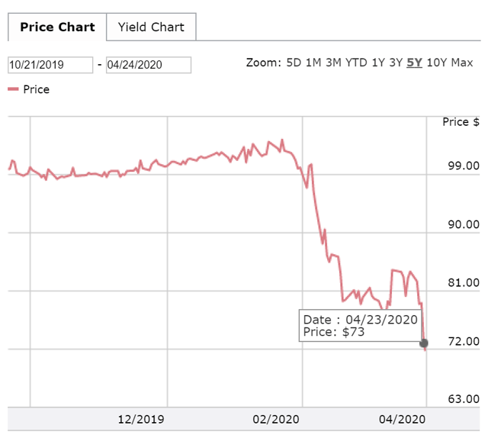Click the Date/Price tooltip box

(360, 325)
